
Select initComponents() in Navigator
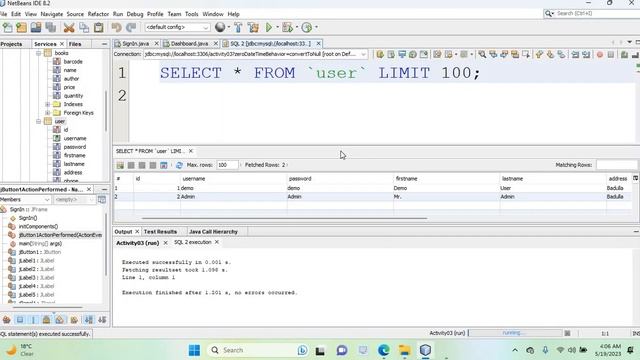[38, 227]
